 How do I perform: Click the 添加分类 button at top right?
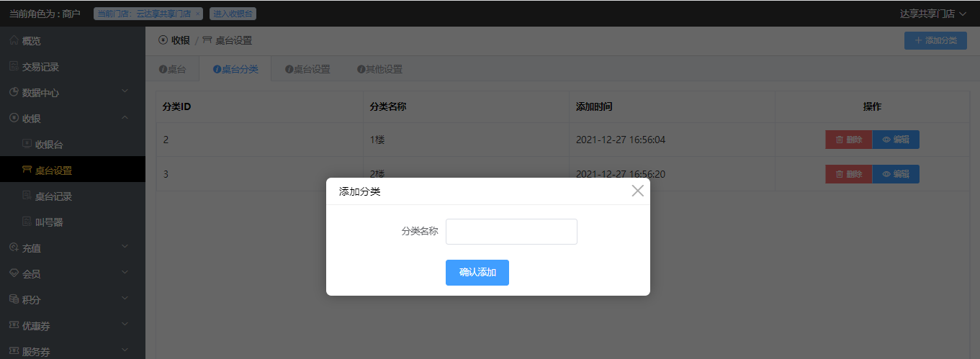tap(935, 41)
